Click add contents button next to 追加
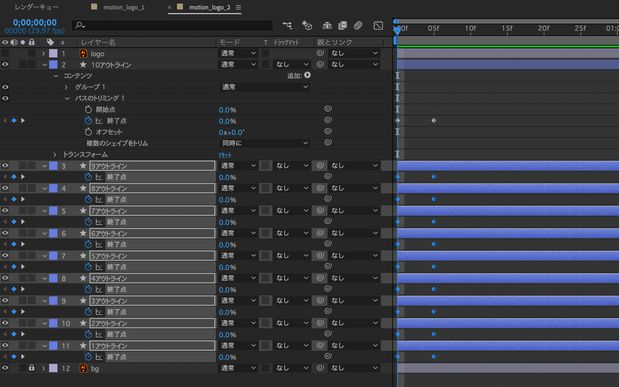The width and height of the screenshot is (619, 387). (x=307, y=75)
